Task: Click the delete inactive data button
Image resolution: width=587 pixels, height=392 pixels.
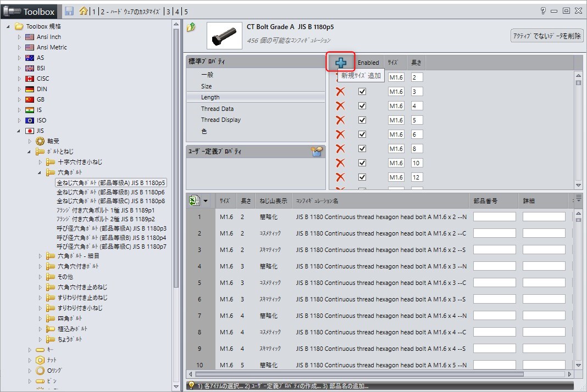Action: click(x=547, y=36)
